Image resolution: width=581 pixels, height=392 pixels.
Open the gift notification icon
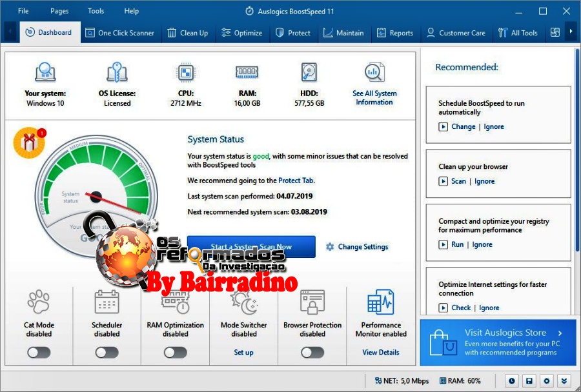click(29, 142)
